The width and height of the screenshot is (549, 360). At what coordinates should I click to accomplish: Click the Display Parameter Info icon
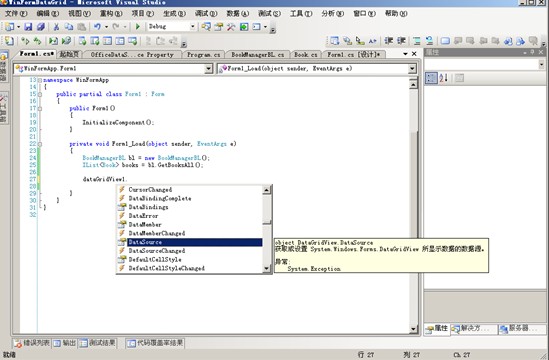coord(347,41)
